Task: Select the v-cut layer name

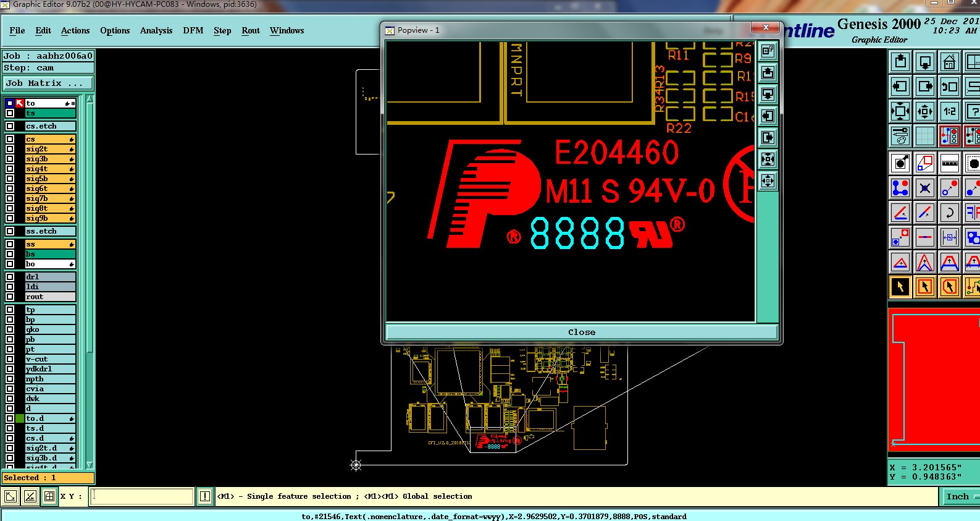Action: 51,359
